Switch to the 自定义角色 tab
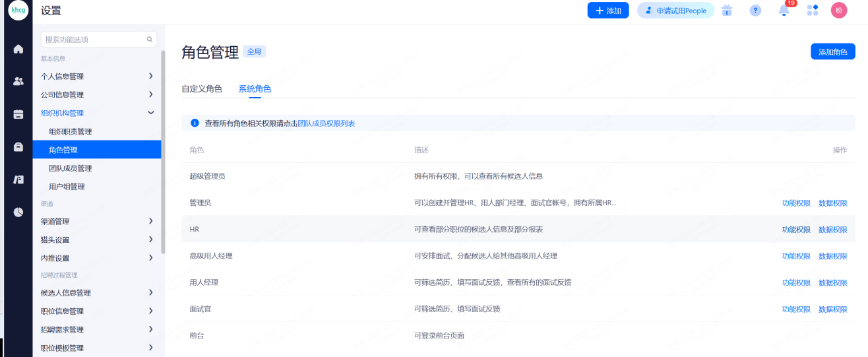 click(x=202, y=89)
